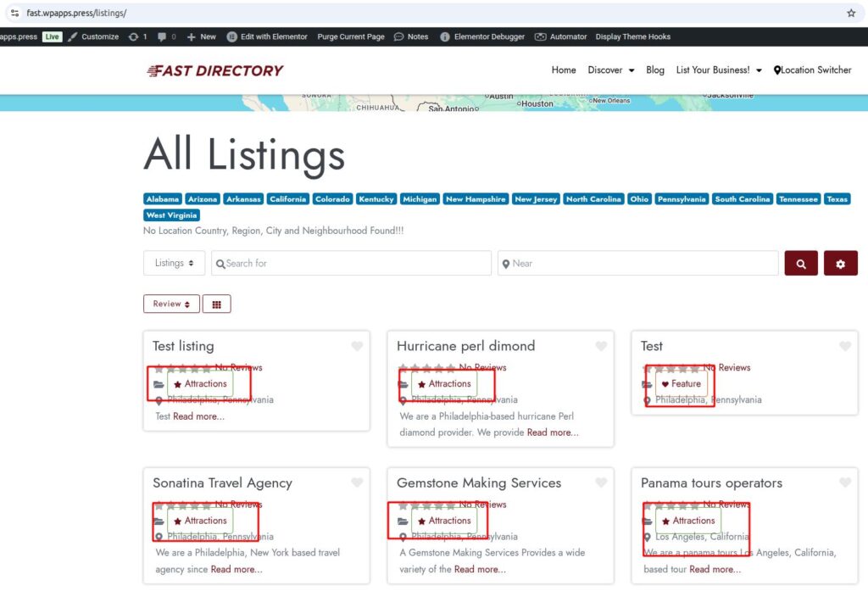Screen dimensions: 868x591
Task: Expand the Review sort dropdown
Action: pyautogui.click(x=171, y=304)
